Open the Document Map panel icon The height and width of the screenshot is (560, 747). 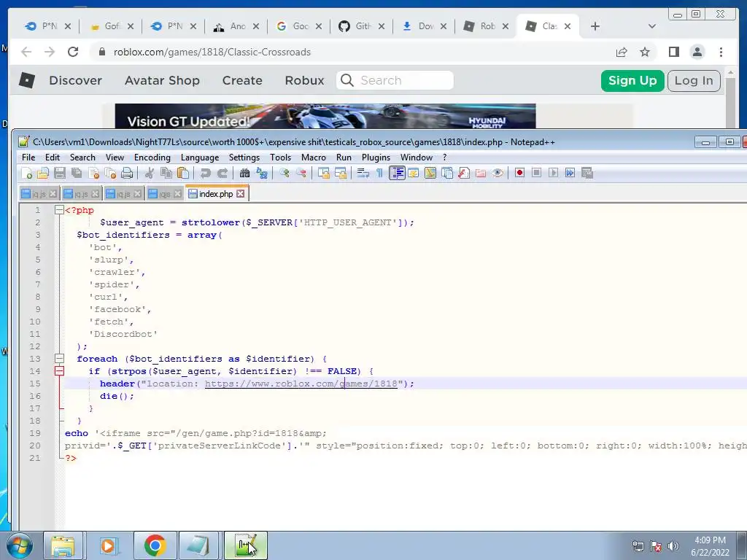(430, 174)
